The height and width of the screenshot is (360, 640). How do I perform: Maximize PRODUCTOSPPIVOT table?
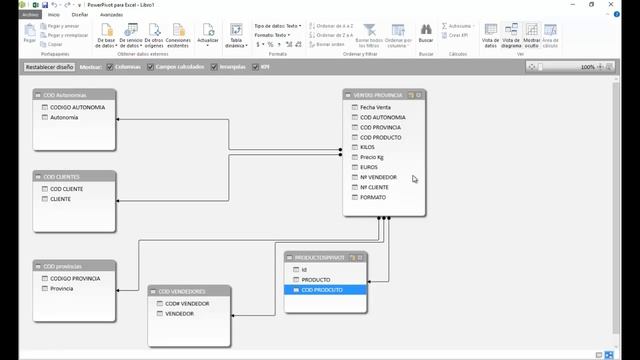(360, 258)
